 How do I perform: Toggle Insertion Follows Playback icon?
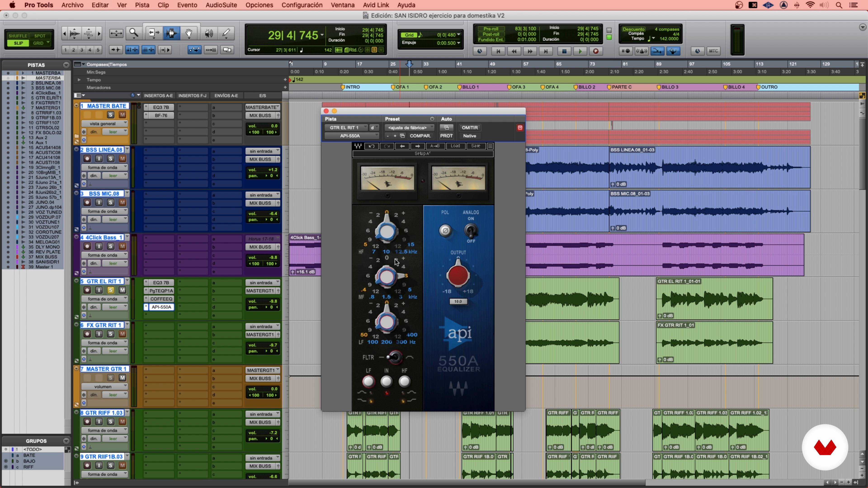coord(165,50)
